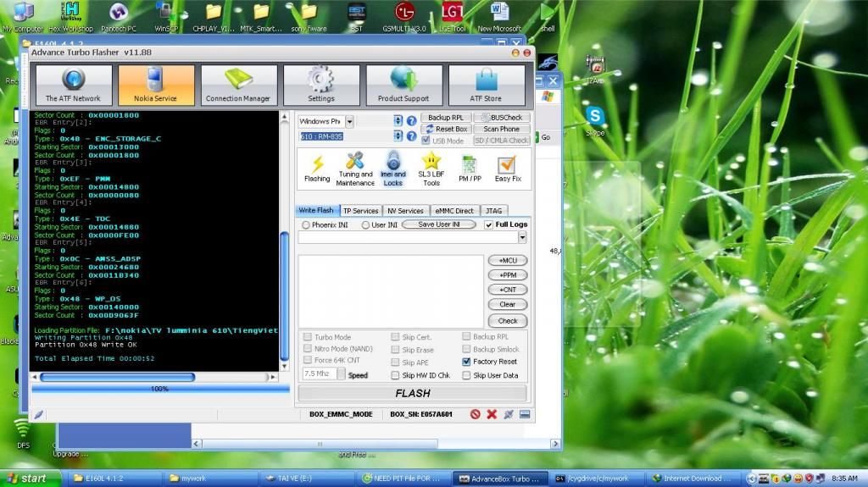Expand the INI file path dropdown
Viewport: 868px width, 487px height.
pos(522,237)
